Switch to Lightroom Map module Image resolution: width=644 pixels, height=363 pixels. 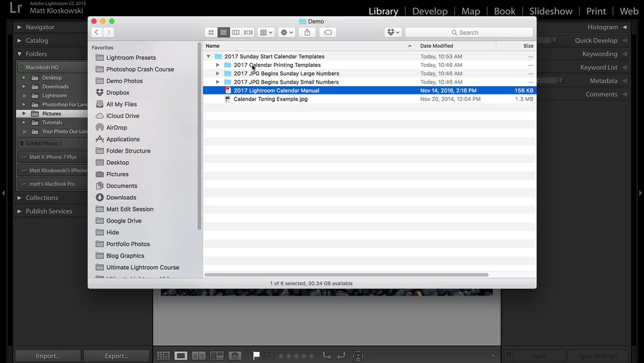tap(471, 11)
